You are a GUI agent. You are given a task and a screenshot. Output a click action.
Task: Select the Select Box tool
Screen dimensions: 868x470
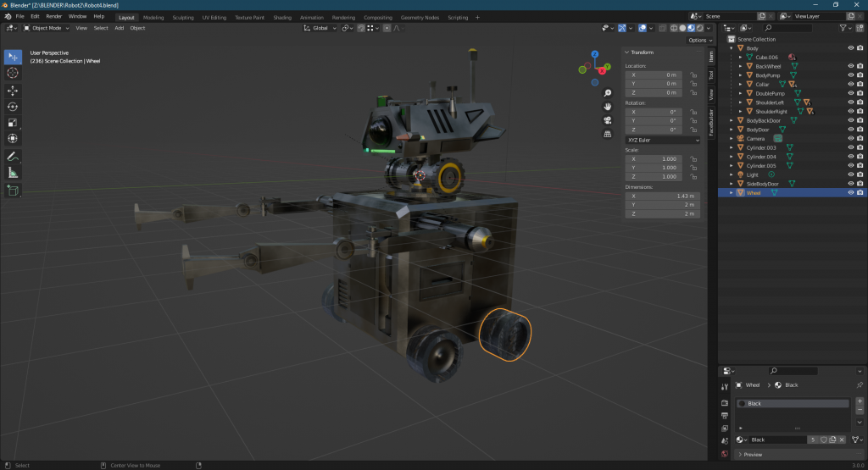(x=13, y=57)
